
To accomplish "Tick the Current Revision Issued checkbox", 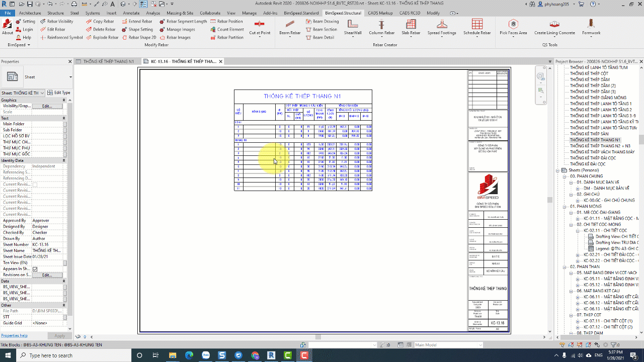I will (35, 185).
